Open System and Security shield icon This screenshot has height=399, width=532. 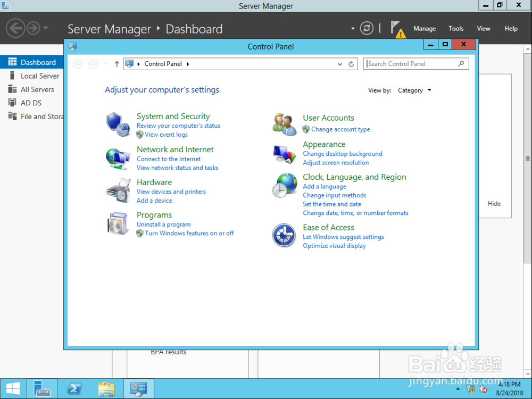tap(118, 124)
